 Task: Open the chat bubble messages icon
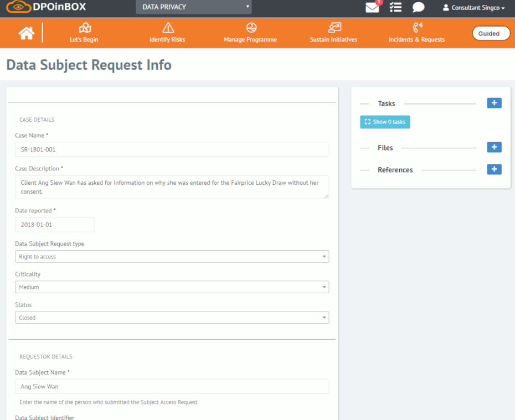click(418, 8)
